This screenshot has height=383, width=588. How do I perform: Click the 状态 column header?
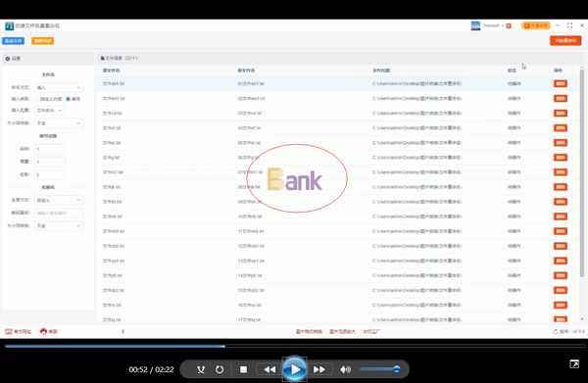coord(512,71)
